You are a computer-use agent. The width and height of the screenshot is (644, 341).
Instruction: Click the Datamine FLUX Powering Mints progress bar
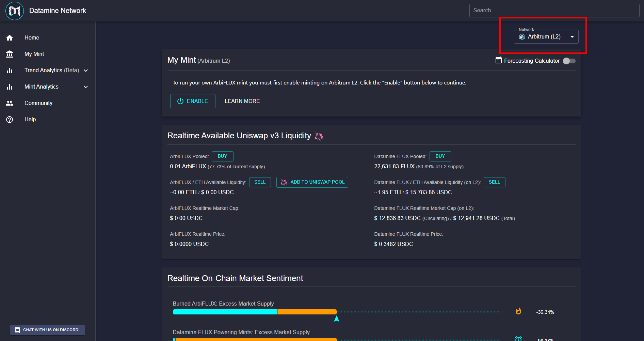pos(255,339)
